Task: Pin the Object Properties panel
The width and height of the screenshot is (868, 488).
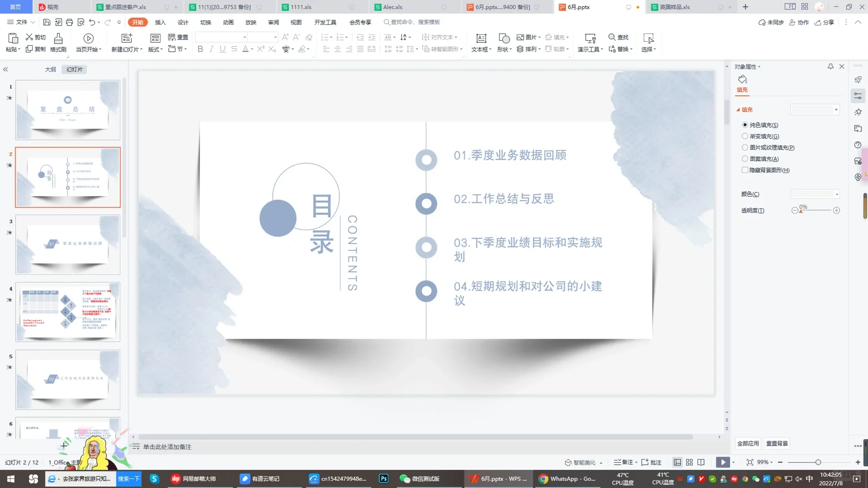Action: point(830,67)
